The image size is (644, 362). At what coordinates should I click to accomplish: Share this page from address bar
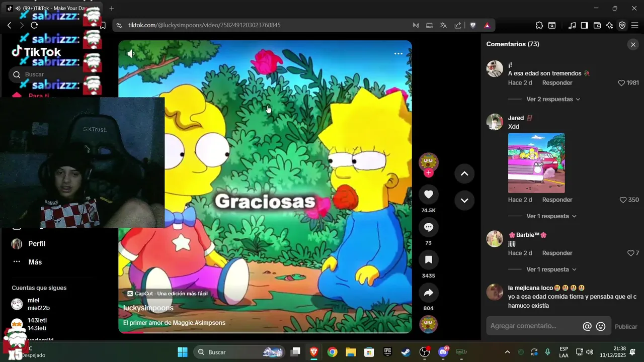tap(458, 25)
